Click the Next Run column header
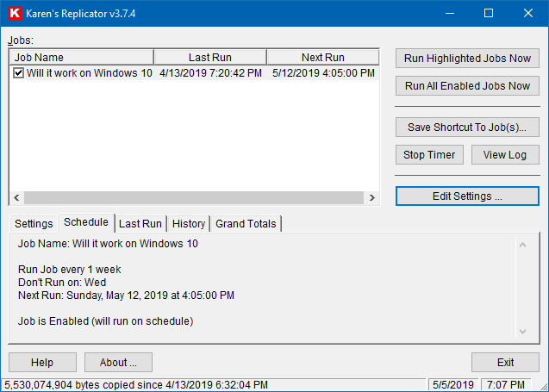549x392 pixels. point(322,58)
